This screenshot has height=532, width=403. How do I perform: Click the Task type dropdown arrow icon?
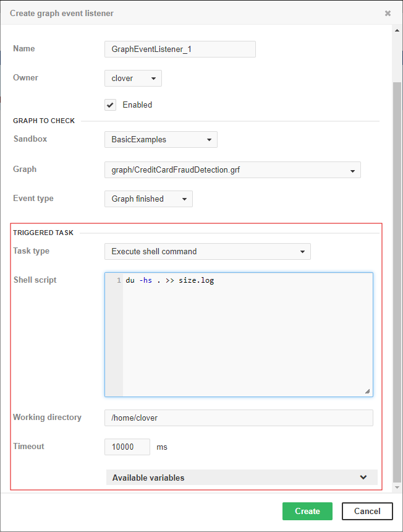click(x=302, y=251)
